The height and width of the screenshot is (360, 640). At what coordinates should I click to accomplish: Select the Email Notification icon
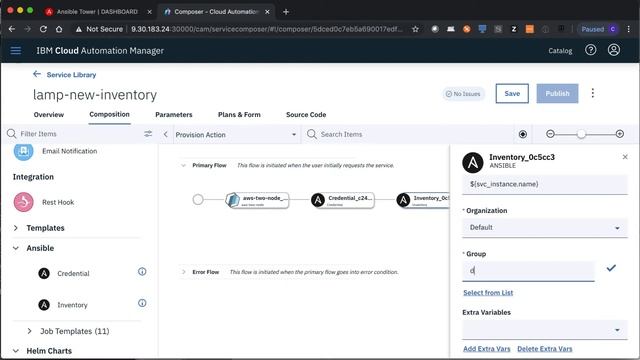click(24, 151)
